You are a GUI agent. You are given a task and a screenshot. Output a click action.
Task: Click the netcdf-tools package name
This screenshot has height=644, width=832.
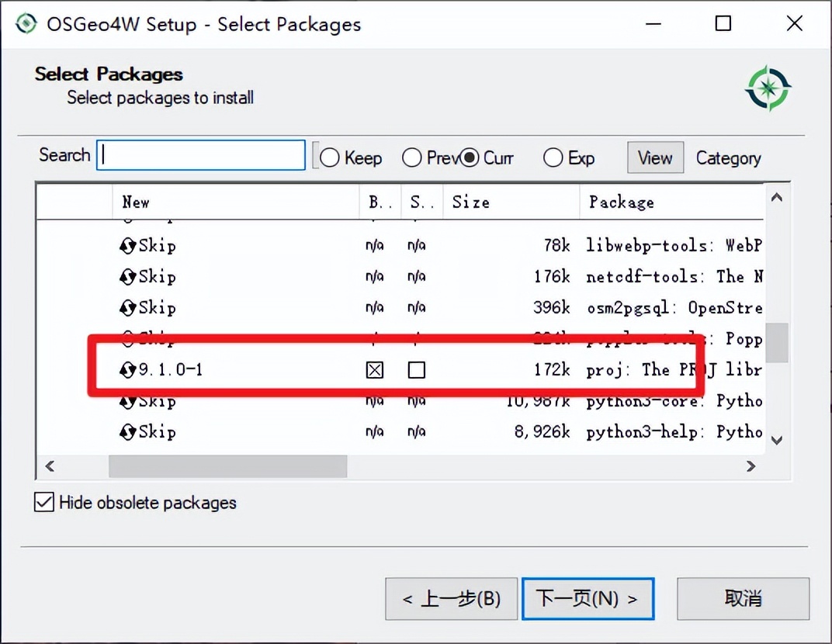[x=642, y=276]
